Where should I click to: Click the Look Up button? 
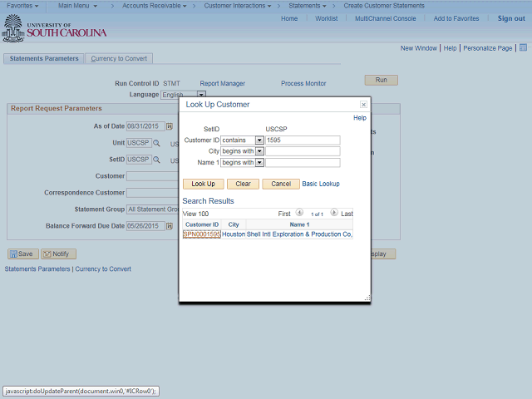tap(203, 184)
